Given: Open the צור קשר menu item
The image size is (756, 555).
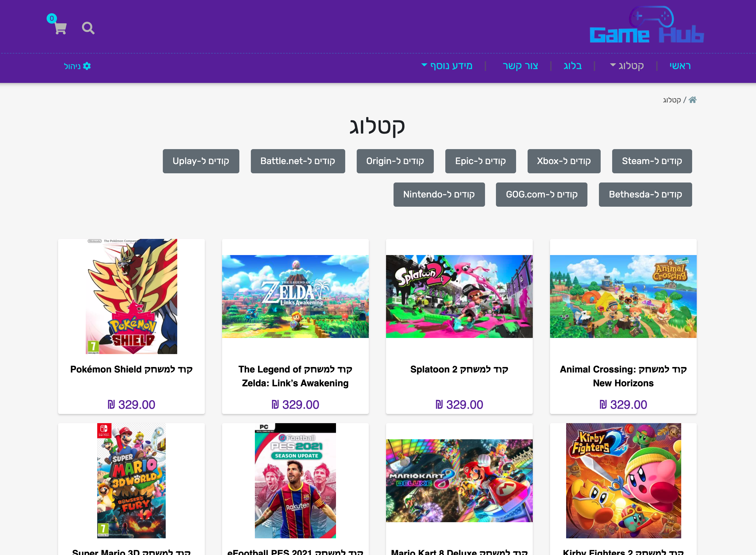Looking at the screenshot, I should coord(520,66).
